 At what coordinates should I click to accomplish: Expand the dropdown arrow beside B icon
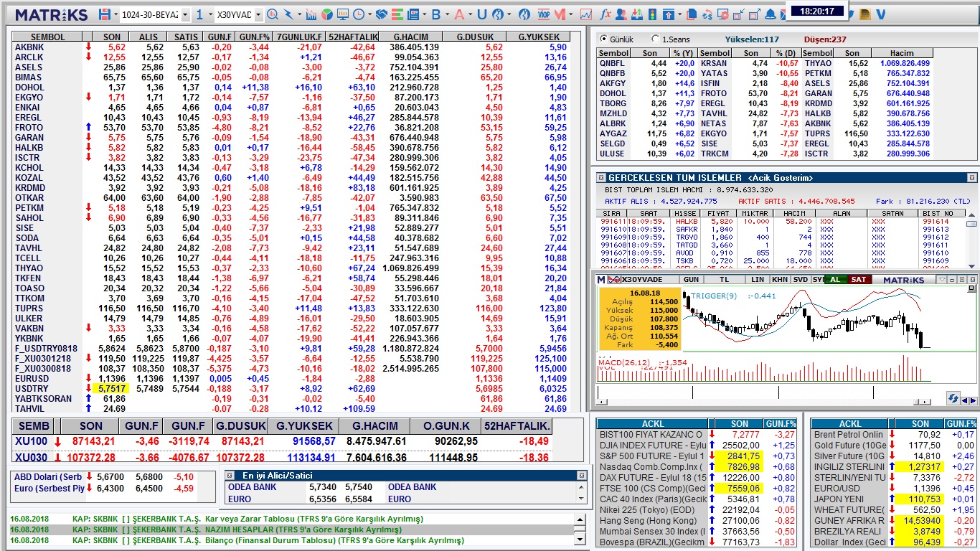click(x=447, y=14)
